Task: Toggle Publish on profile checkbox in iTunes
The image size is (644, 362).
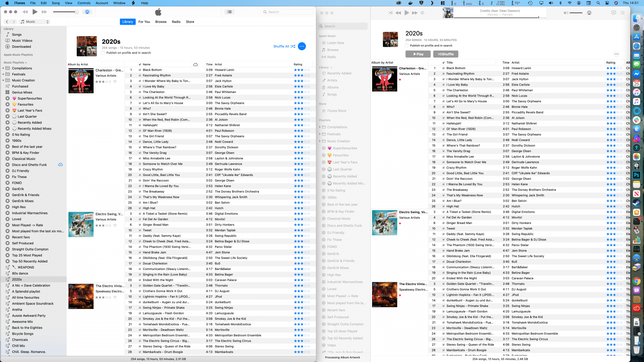Action: [x=103, y=53]
